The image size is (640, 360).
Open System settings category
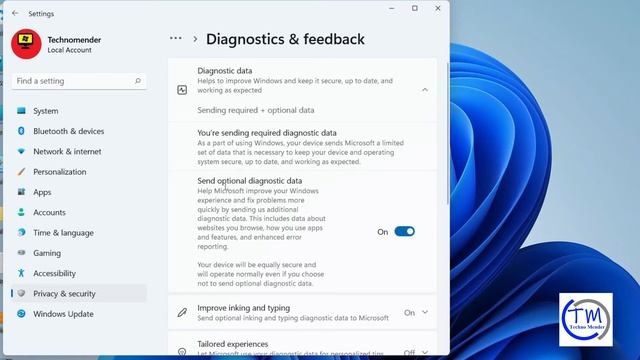[x=79, y=111]
